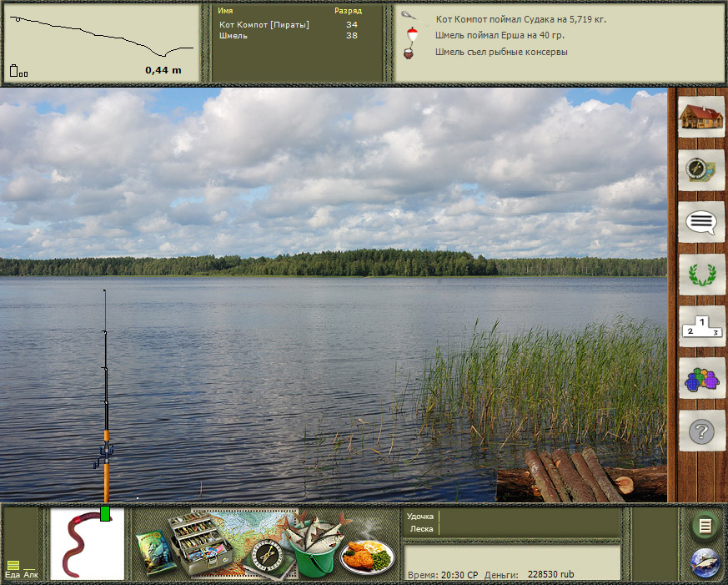Select player Шмель in the list
The height and width of the screenshot is (585, 728).
[233, 36]
